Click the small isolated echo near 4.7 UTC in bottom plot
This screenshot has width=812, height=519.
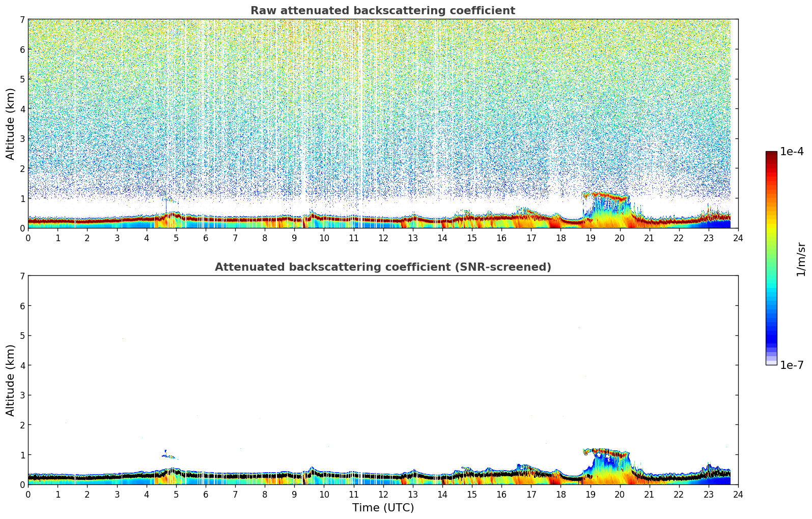(168, 456)
